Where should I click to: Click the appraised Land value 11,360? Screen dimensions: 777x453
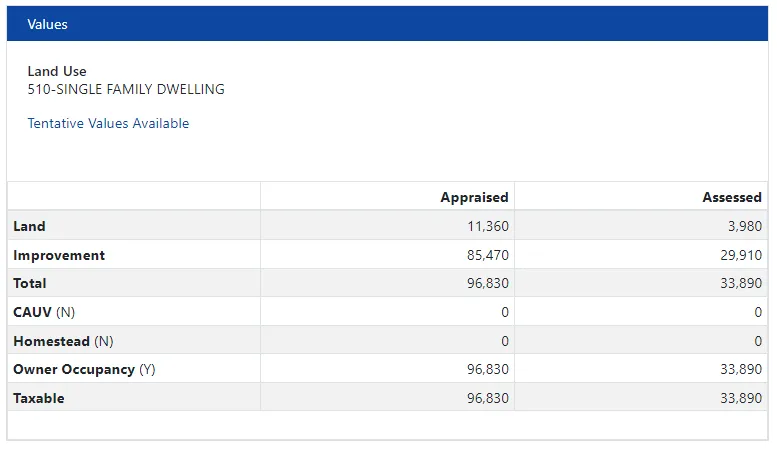point(487,227)
